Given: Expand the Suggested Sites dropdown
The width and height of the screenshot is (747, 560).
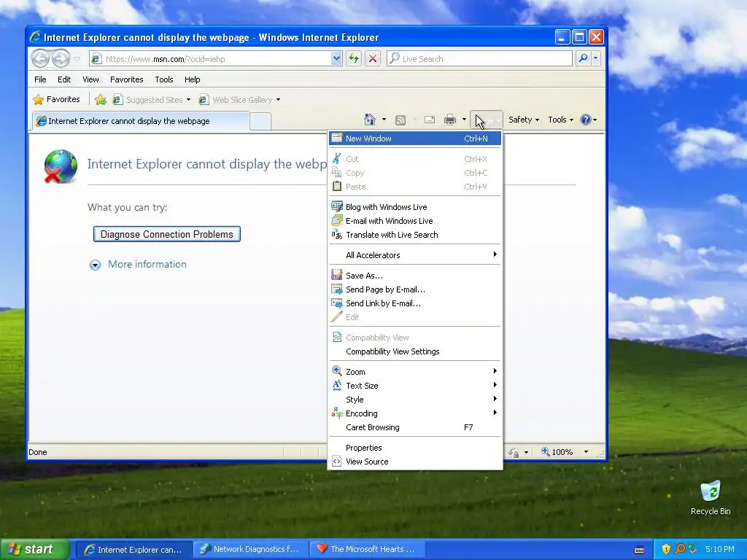Looking at the screenshot, I should pyautogui.click(x=188, y=99).
